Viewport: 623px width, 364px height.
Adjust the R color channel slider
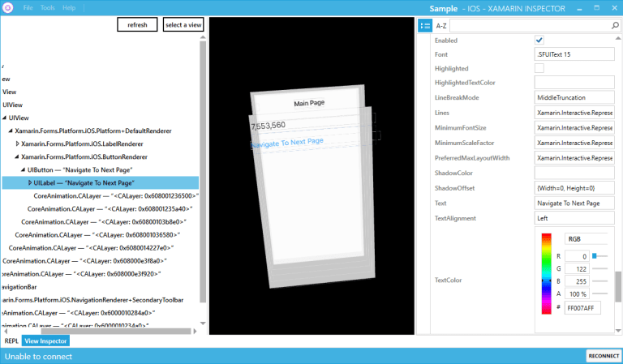coord(600,256)
